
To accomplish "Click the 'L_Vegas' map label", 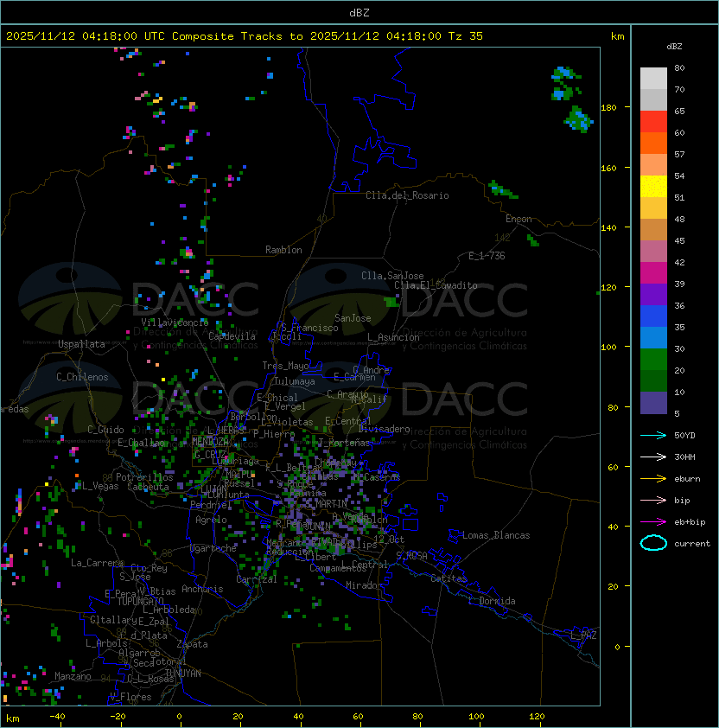I will tap(100, 486).
